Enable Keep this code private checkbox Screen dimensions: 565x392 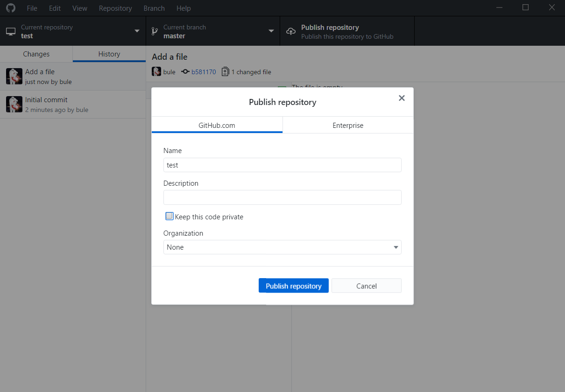tap(169, 216)
